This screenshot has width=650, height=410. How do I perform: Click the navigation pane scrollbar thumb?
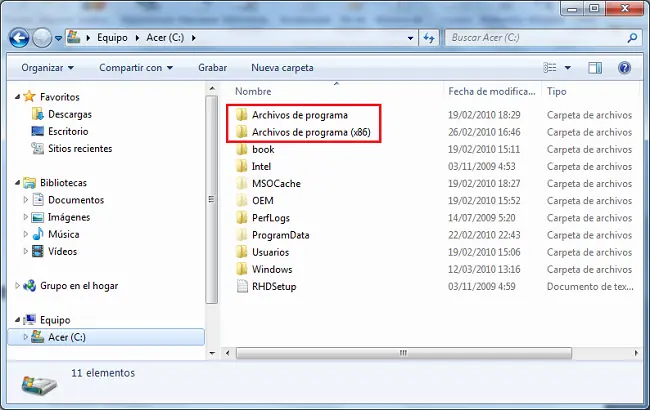211,199
